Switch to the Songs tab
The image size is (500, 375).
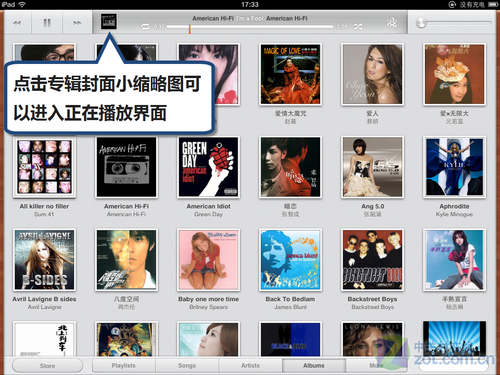187,365
